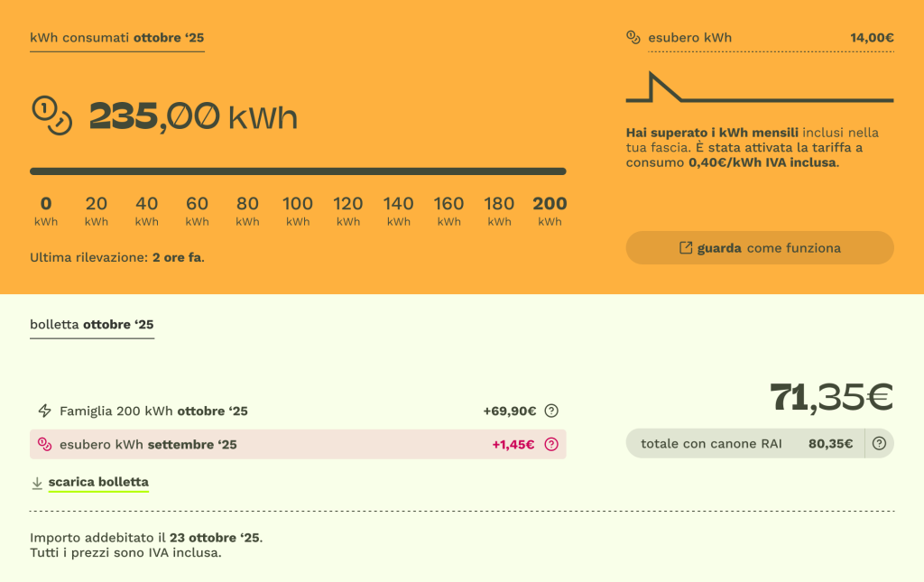Screen dimensions: 924x582
Task: Open the guarda come funziona button
Action: (760, 247)
